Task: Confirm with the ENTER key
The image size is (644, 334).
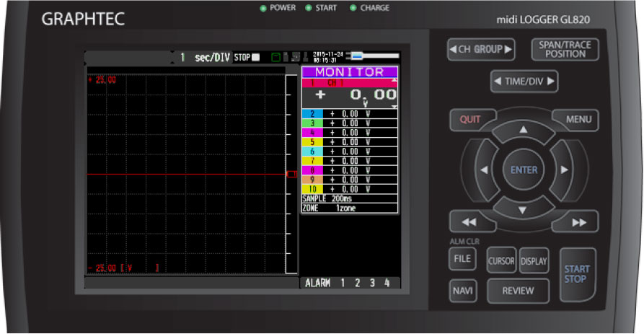Action: pos(524,170)
